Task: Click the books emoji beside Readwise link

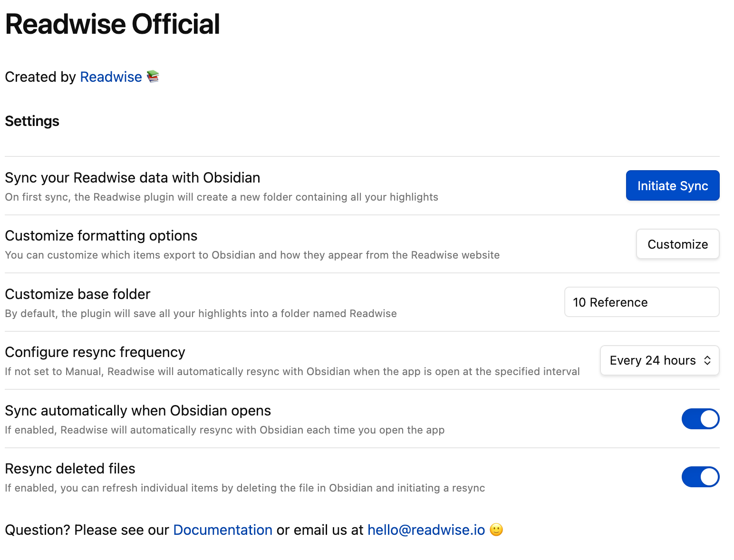Action: (153, 77)
